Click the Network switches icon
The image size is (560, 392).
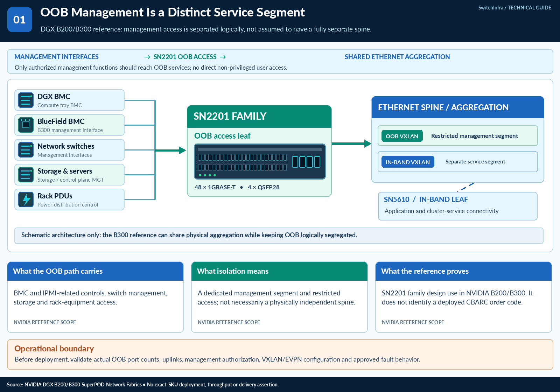pos(26,150)
